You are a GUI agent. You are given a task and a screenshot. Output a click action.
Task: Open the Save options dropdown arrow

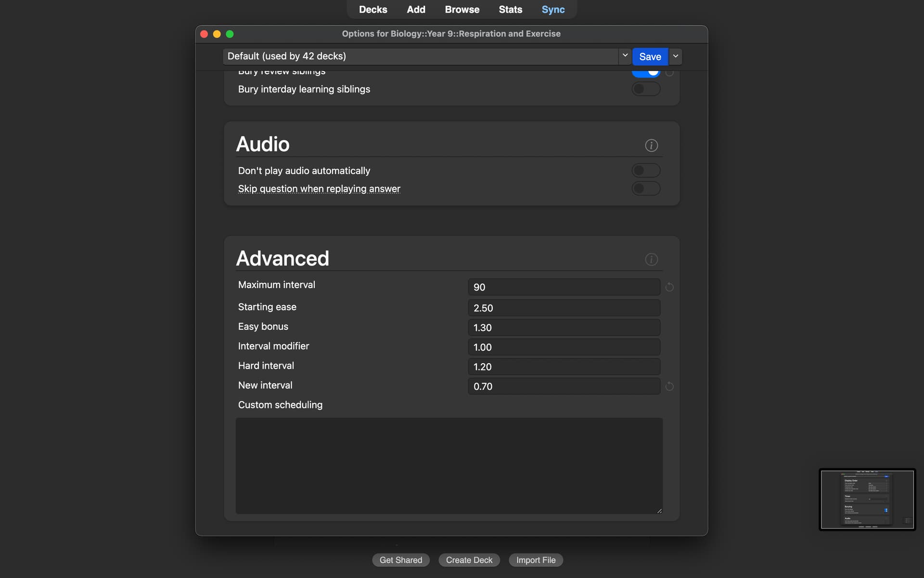(x=676, y=56)
